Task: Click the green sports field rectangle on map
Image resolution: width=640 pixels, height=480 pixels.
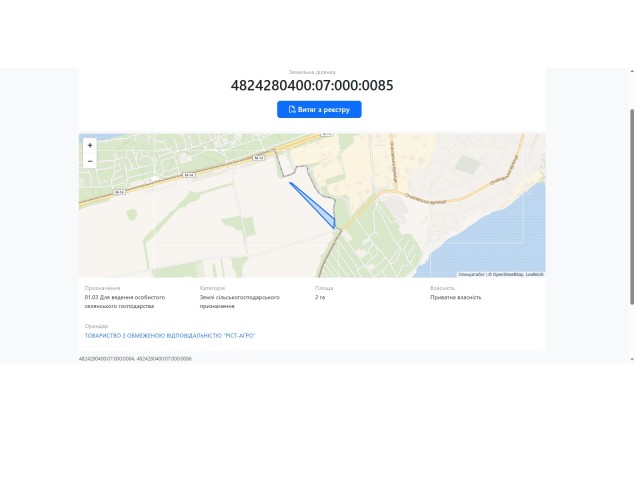Action: (x=468, y=164)
